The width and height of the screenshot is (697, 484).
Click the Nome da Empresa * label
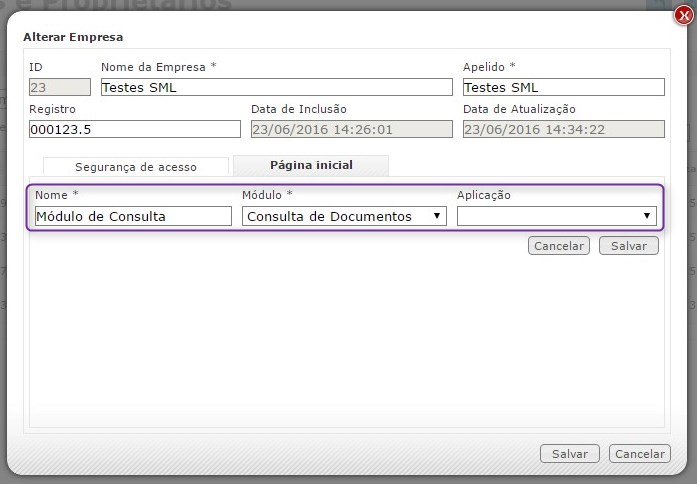click(x=158, y=66)
